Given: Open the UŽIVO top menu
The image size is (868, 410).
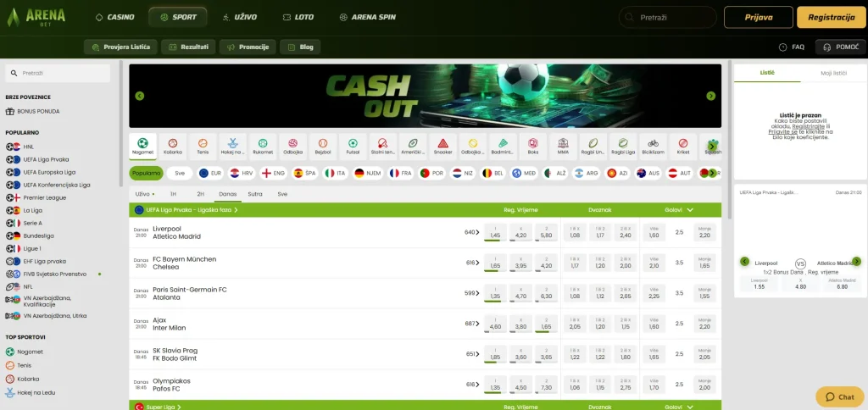Looking at the screenshot, I should coord(240,17).
